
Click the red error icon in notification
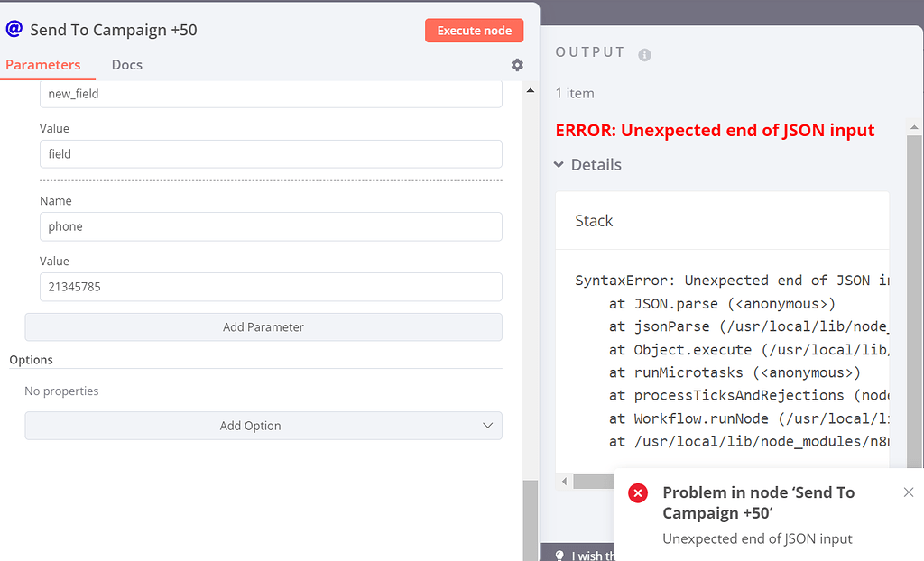(x=638, y=493)
